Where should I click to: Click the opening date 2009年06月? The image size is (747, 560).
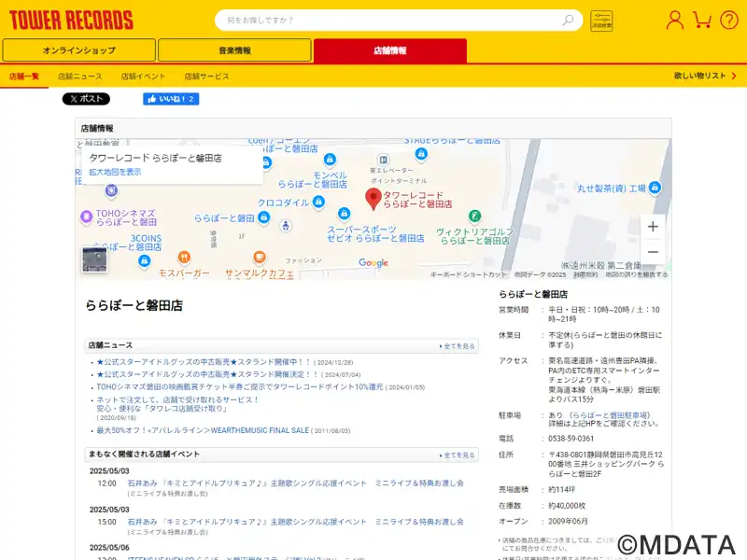click(x=568, y=522)
